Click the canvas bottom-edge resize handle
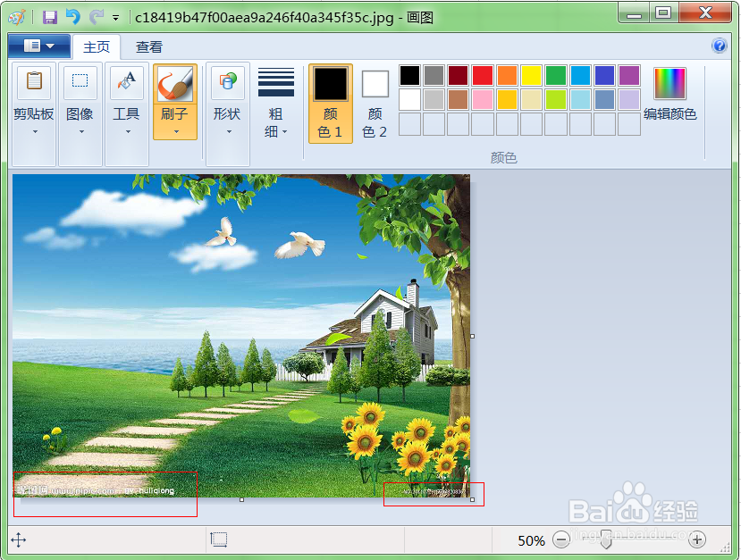 tap(241, 499)
